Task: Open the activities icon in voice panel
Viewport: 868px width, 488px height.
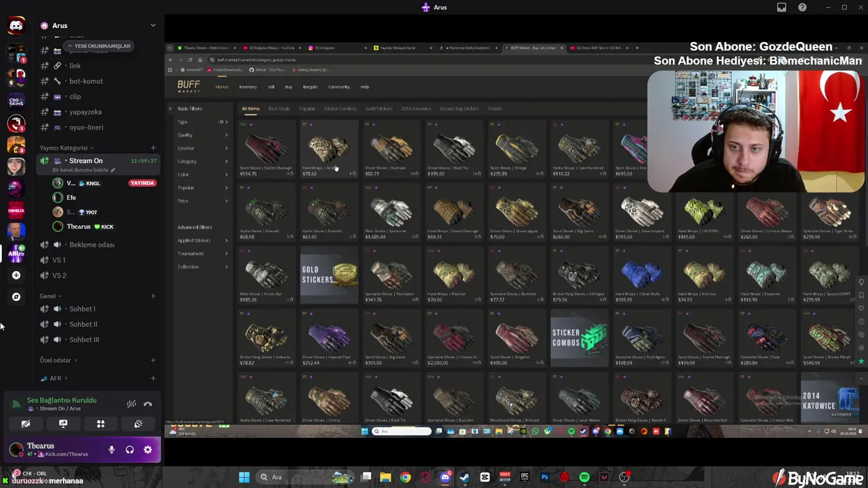Action: tap(100, 424)
